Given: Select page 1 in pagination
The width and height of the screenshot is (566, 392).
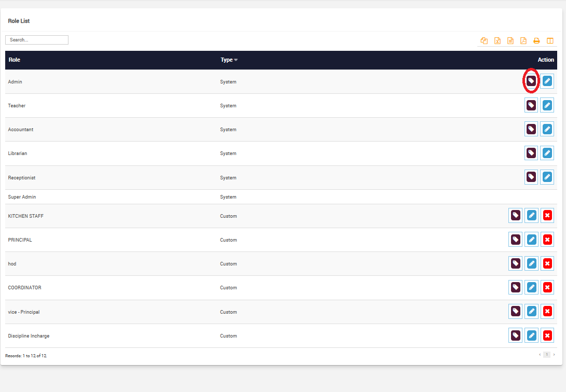Looking at the screenshot, I should 546,355.
